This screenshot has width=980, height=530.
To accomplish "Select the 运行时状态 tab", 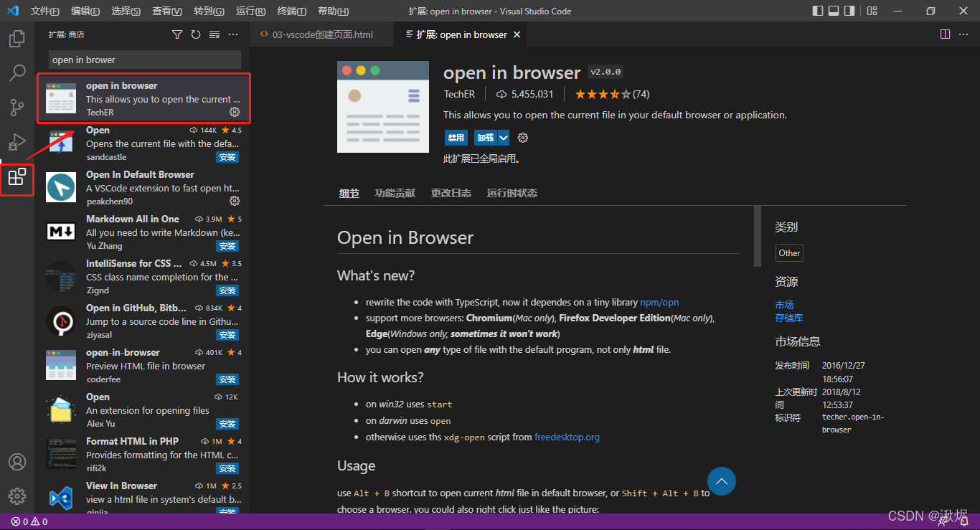I will point(512,193).
